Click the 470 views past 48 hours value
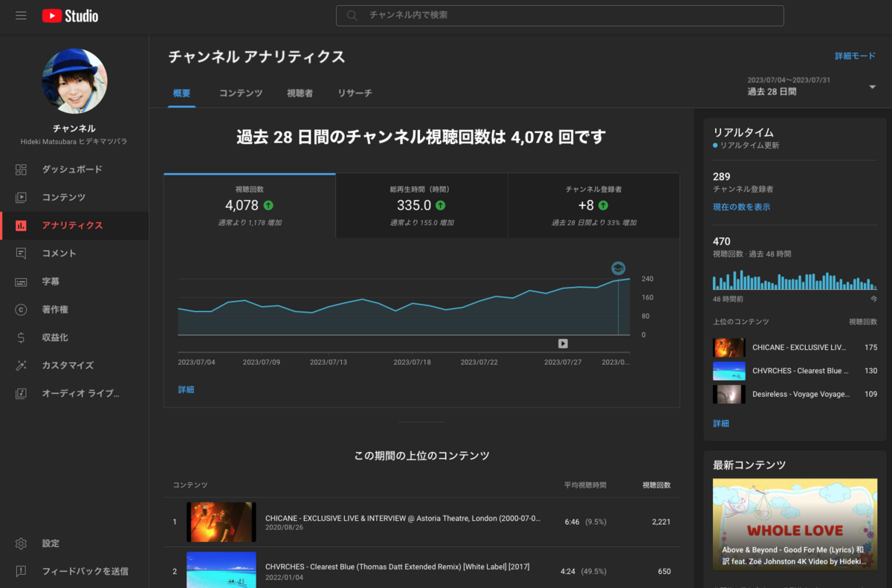Screen dimensions: 892x588 tap(721, 241)
